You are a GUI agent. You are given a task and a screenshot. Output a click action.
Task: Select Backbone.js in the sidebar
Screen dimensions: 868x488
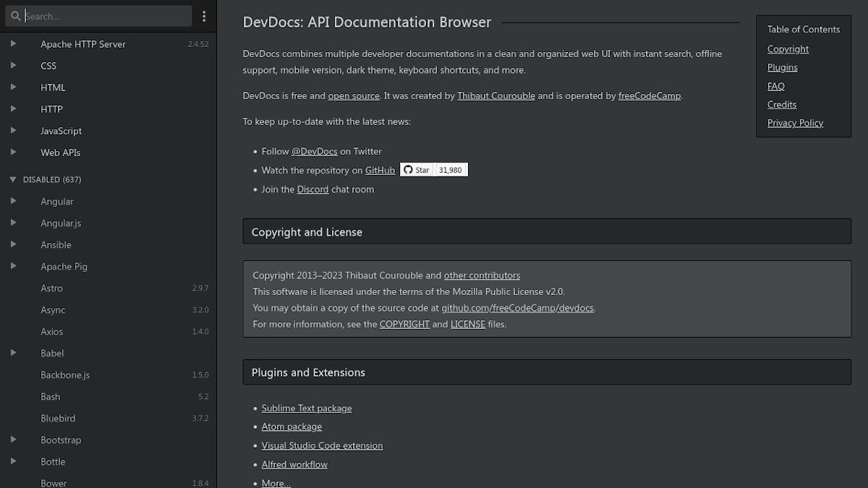(108, 375)
